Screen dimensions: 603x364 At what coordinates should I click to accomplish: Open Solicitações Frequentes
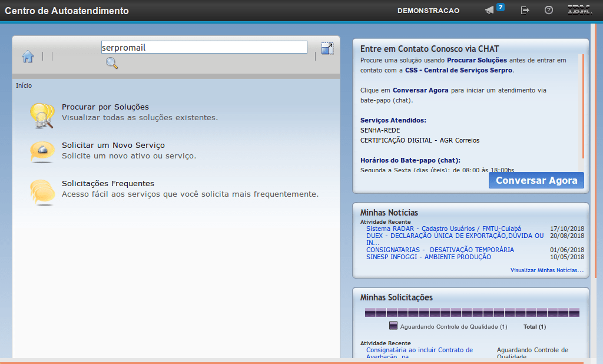pos(108,184)
